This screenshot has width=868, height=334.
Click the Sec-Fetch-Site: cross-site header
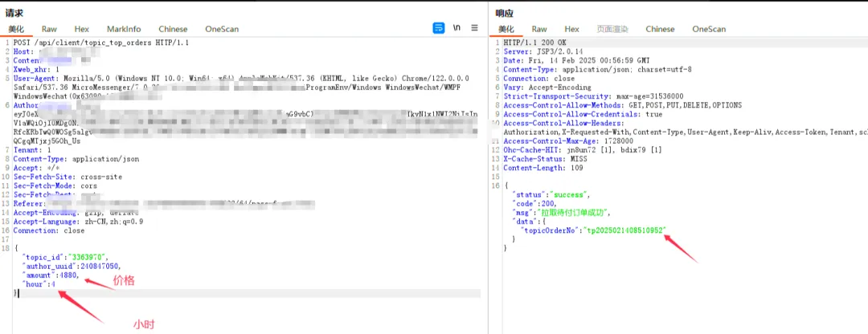click(x=68, y=177)
